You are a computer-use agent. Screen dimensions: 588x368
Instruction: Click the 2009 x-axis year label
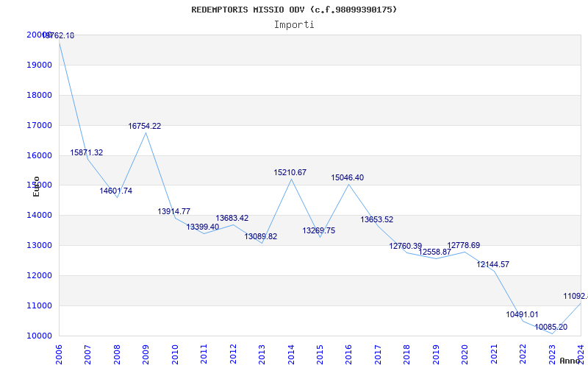point(146,355)
